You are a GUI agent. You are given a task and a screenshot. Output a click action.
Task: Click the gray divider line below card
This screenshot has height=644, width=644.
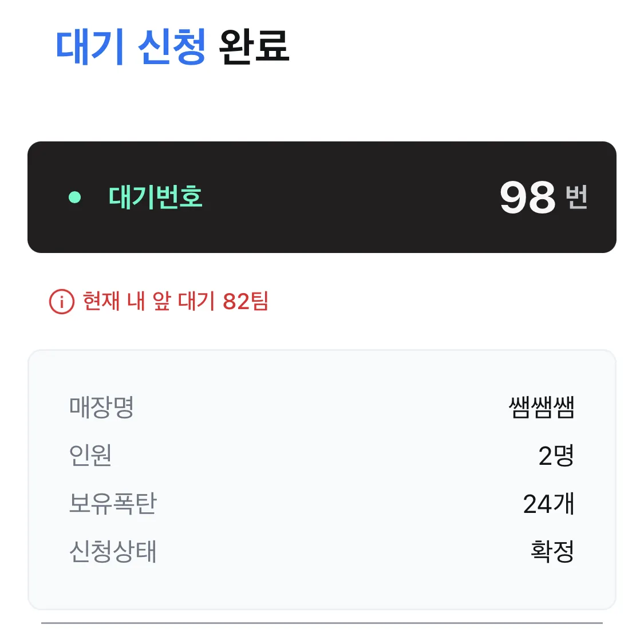[x=322, y=623]
